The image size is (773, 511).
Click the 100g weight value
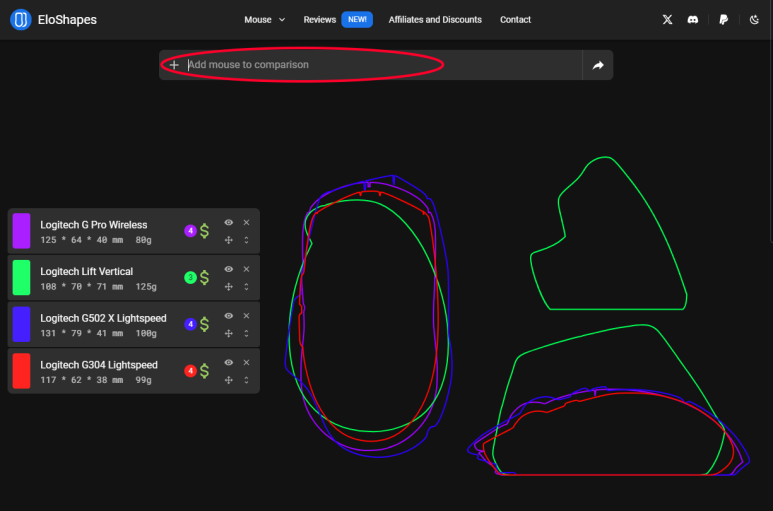[146, 334]
